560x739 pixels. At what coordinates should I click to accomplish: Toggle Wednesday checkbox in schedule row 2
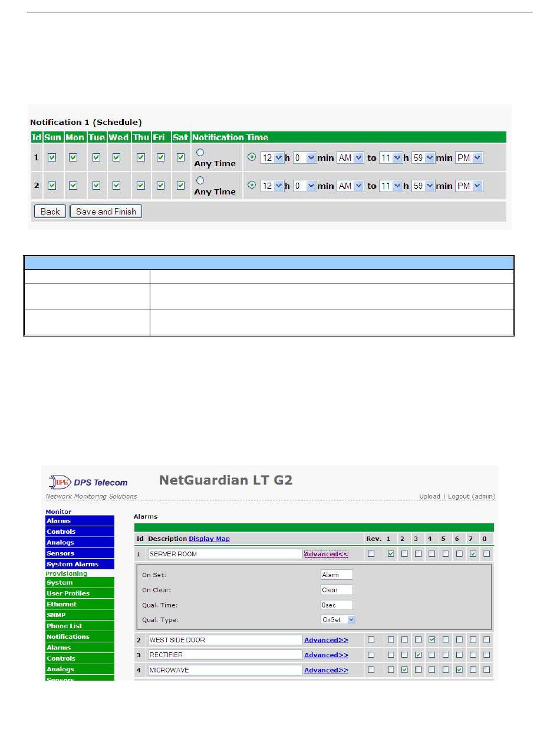pos(117,186)
